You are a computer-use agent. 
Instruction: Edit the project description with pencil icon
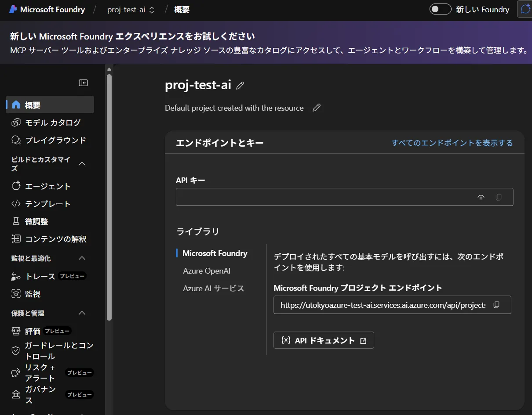(x=316, y=108)
